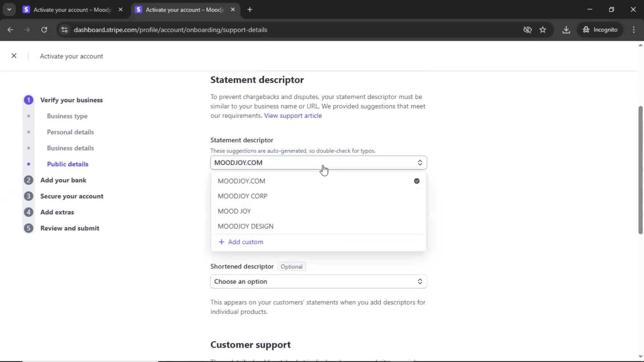Screen dimensions: 644x362
Task: Select MOOD JOY descriptor option
Action: (x=234, y=211)
